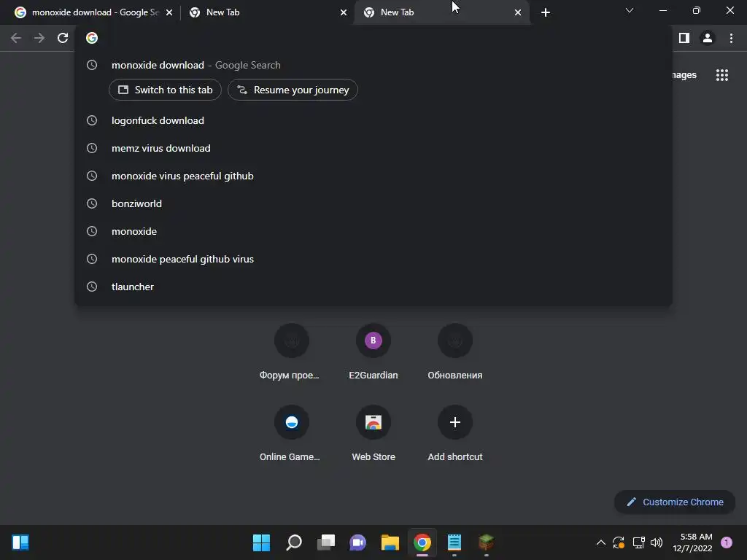Open the Minecraft block icon in taskbar

point(487,542)
